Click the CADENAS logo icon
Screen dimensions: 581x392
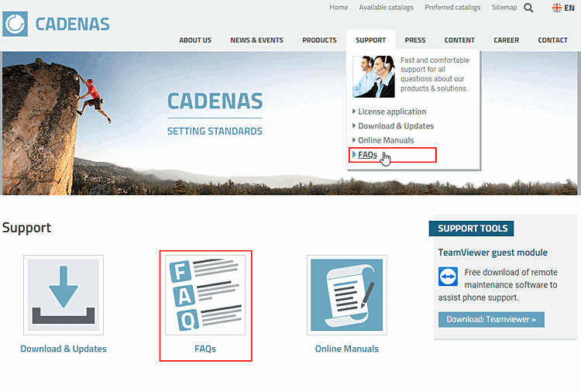pyautogui.click(x=15, y=24)
